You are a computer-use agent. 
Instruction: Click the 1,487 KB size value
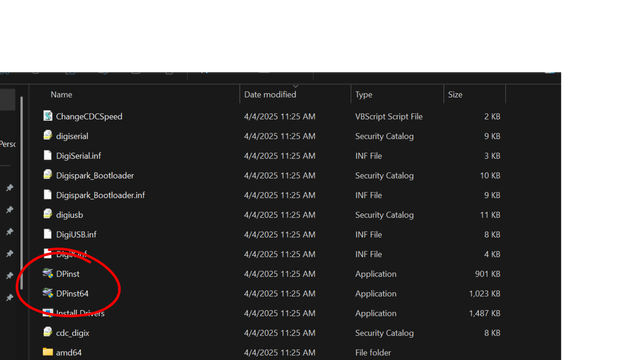(484, 313)
